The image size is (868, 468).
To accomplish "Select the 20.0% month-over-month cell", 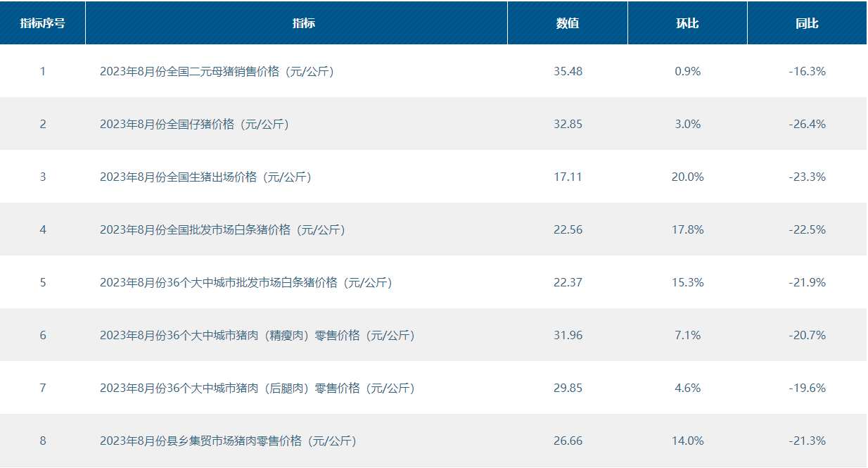I will click(687, 177).
